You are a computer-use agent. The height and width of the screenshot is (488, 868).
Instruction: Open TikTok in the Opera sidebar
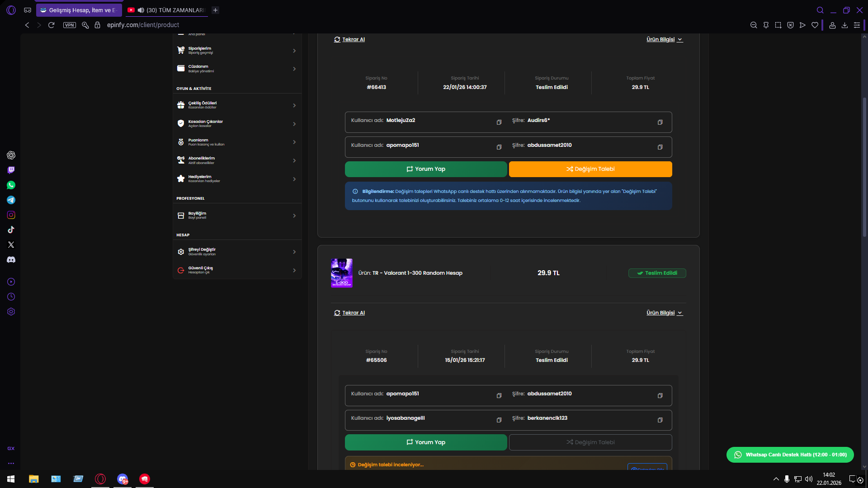[11, 230]
